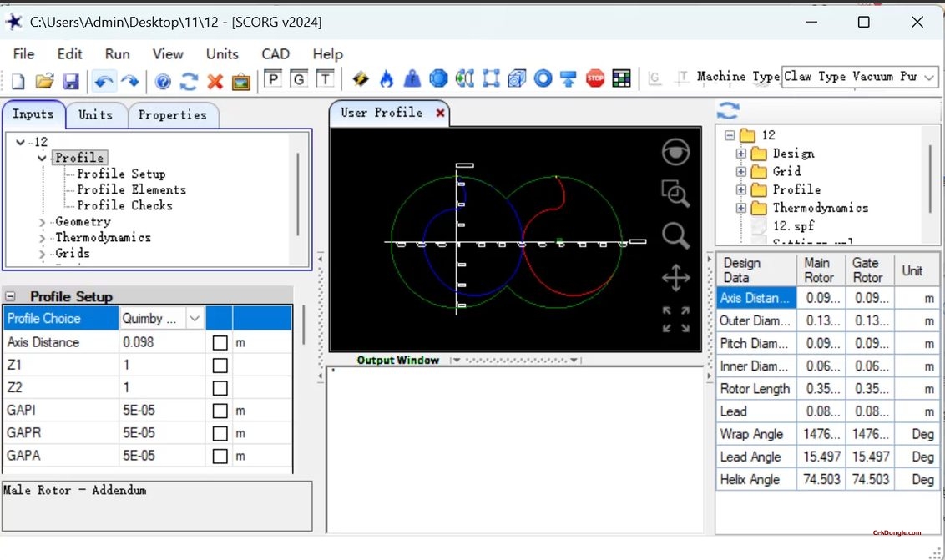
Task: Click the Inputs tree vertical scrollbar
Action: click(298, 194)
